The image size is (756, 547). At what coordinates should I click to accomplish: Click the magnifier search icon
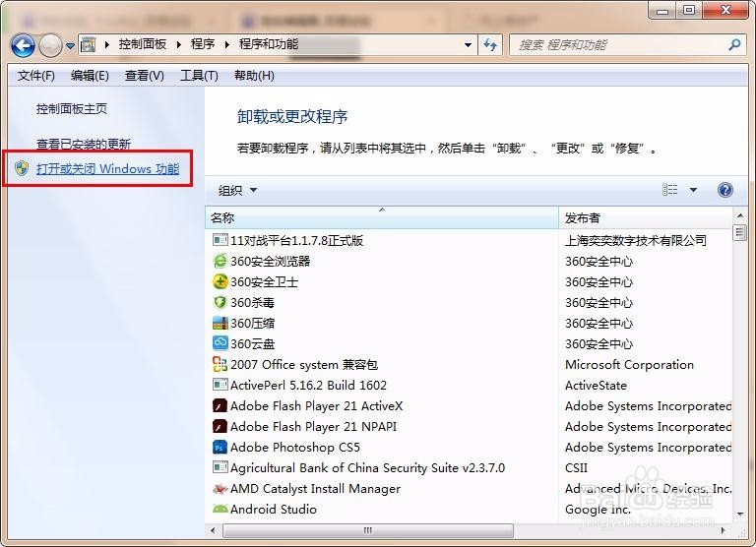point(734,45)
